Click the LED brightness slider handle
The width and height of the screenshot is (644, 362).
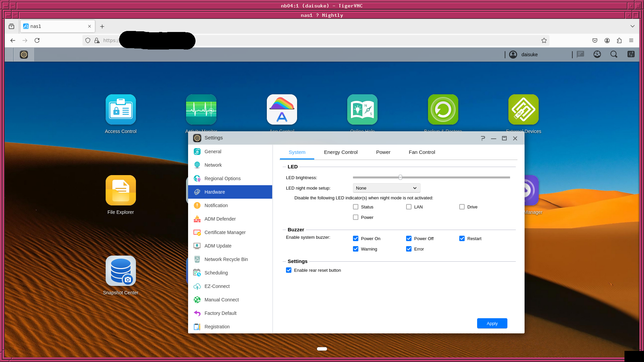(400, 177)
